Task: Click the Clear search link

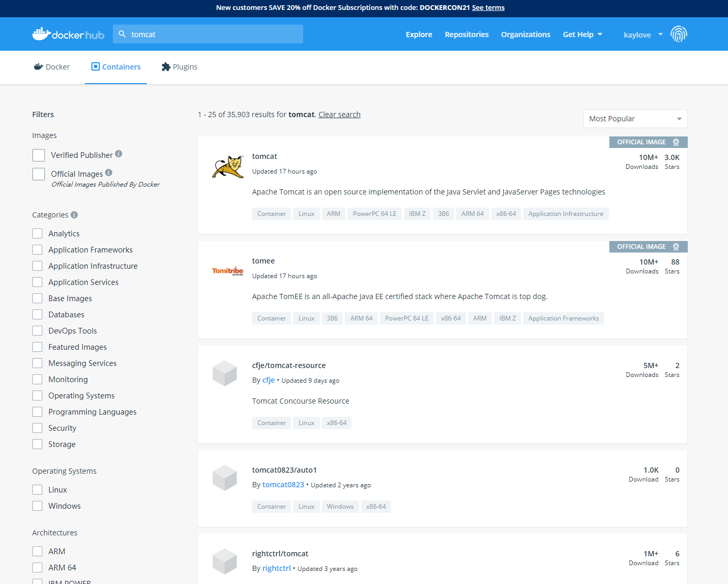Action: click(340, 114)
